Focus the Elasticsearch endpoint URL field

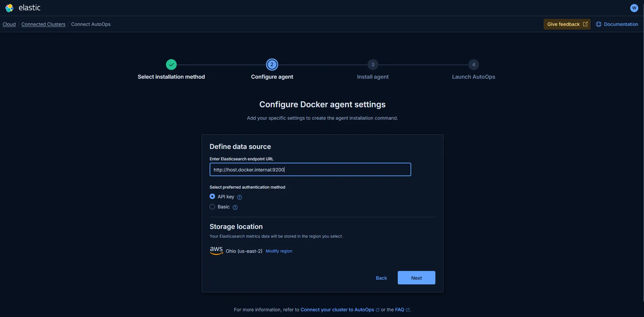pos(310,170)
